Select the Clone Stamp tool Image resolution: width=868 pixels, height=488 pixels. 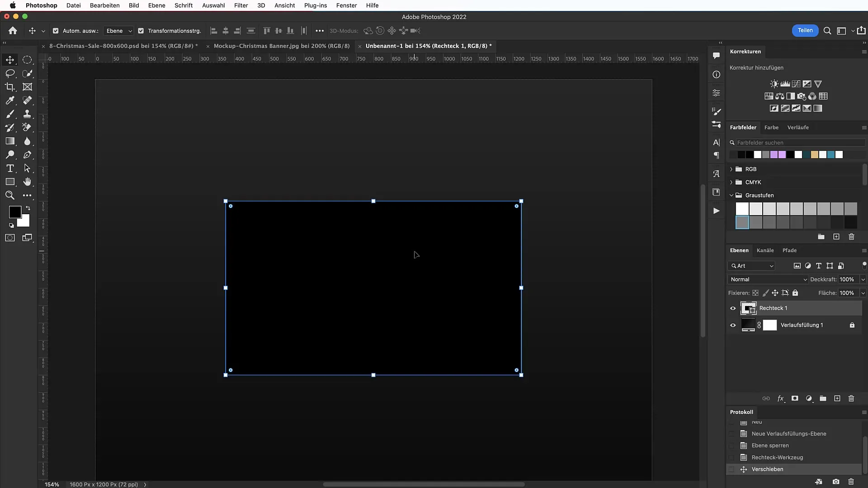tap(27, 114)
